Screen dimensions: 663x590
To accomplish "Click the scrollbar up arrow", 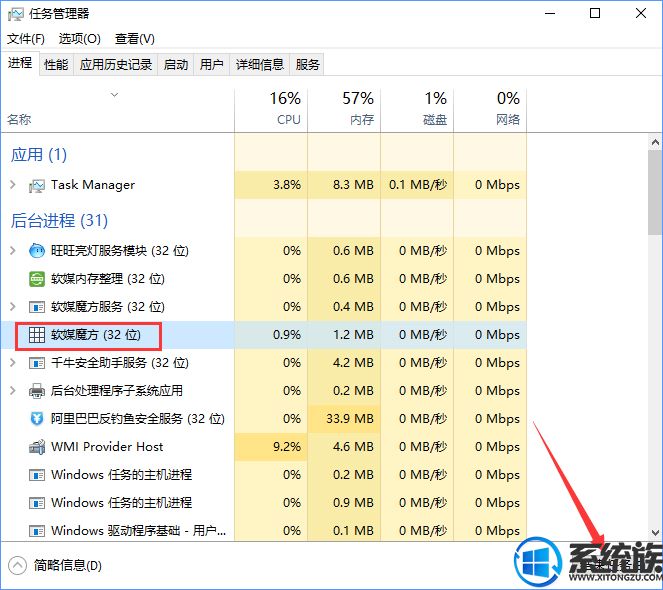I will [x=655, y=143].
